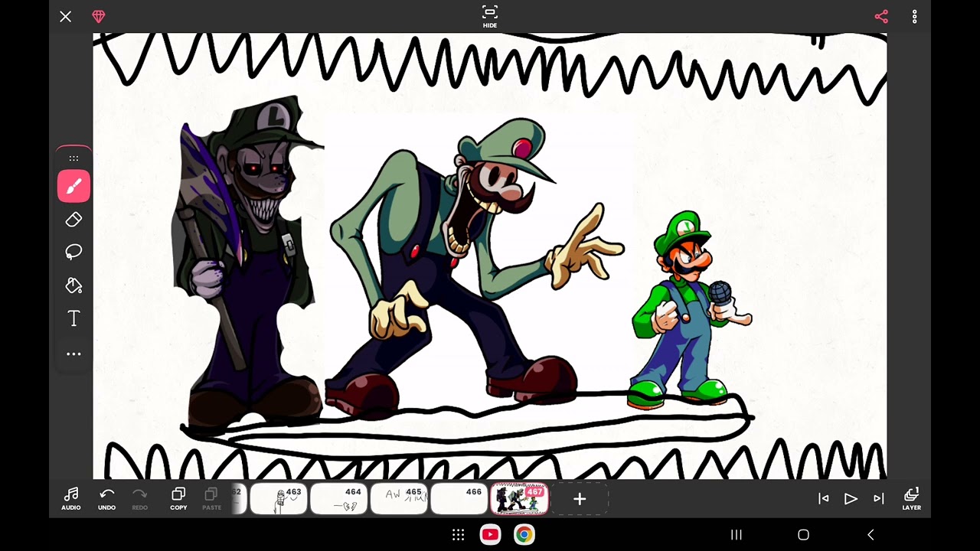This screenshot has height=551, width=980.
Task: Select the Text tool
Action: pyautogui.click(x=73, y=318)
